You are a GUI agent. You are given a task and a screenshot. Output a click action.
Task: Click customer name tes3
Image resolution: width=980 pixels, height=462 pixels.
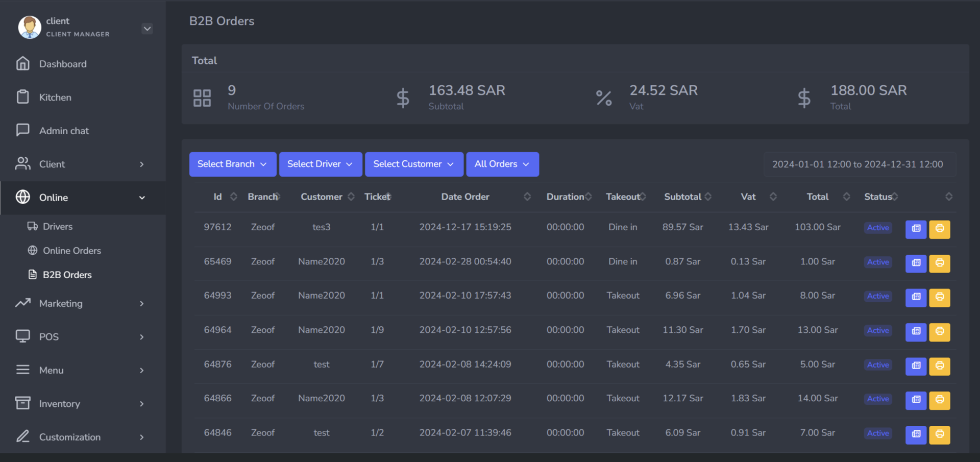coord(322,227)
